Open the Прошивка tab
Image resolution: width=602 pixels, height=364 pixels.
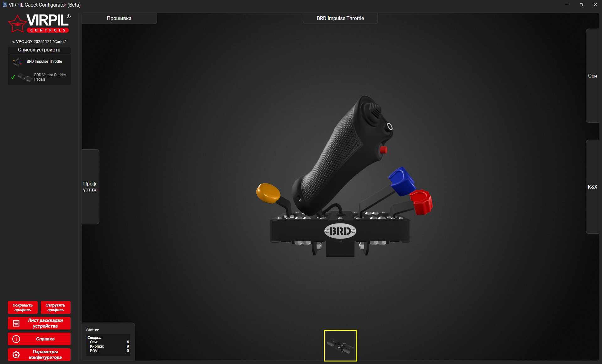click(x=119, y=18)
